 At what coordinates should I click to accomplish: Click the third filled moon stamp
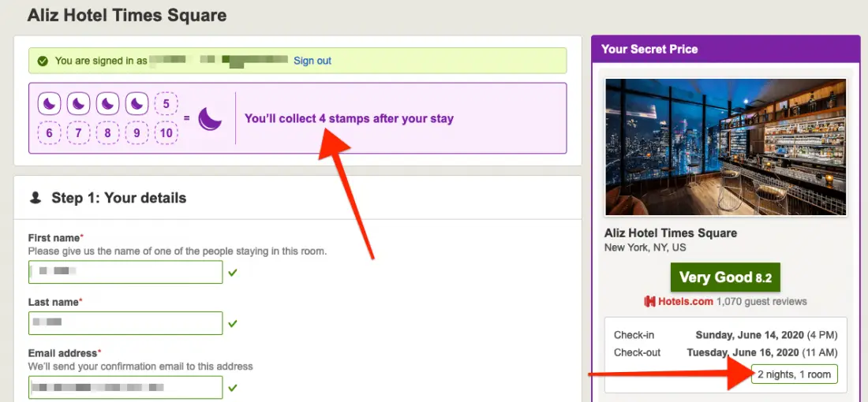[x=108, y=103]
